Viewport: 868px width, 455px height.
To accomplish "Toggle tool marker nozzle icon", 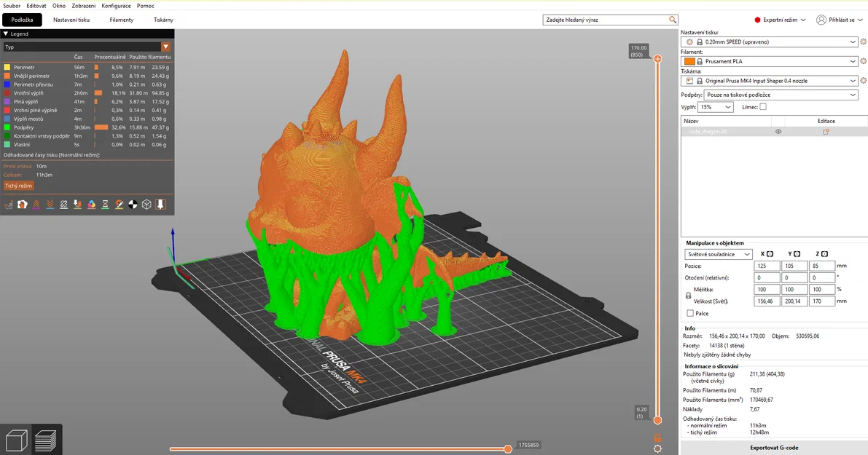I will [160, 205].
